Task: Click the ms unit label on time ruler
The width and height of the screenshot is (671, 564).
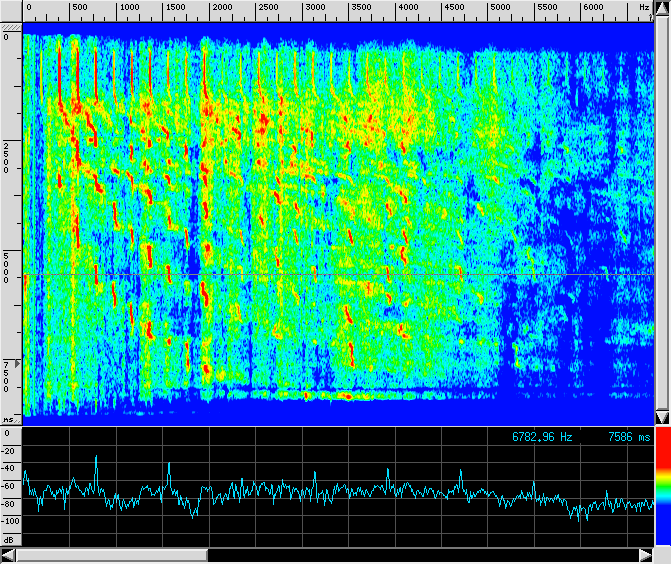Action: coord(8,420)
